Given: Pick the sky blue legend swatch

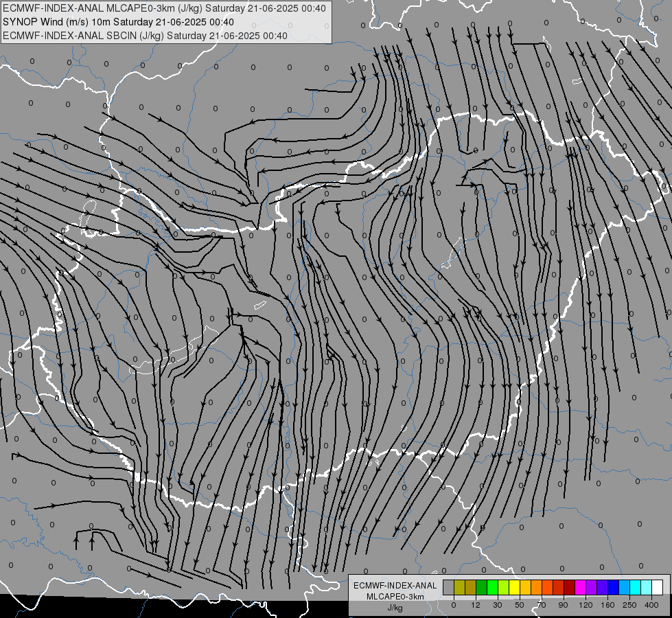Looking at the screenshot, I should (625, 587).
